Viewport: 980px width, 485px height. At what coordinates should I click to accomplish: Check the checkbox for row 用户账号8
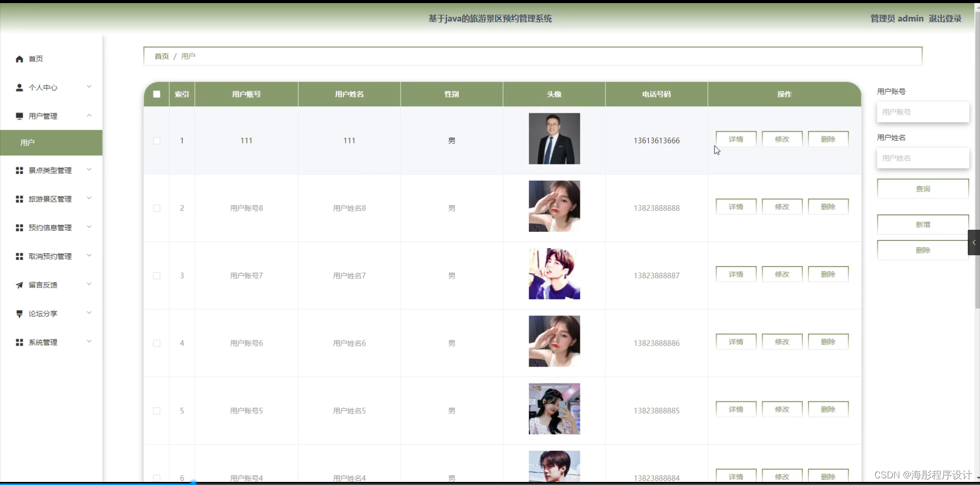point(157,208)
